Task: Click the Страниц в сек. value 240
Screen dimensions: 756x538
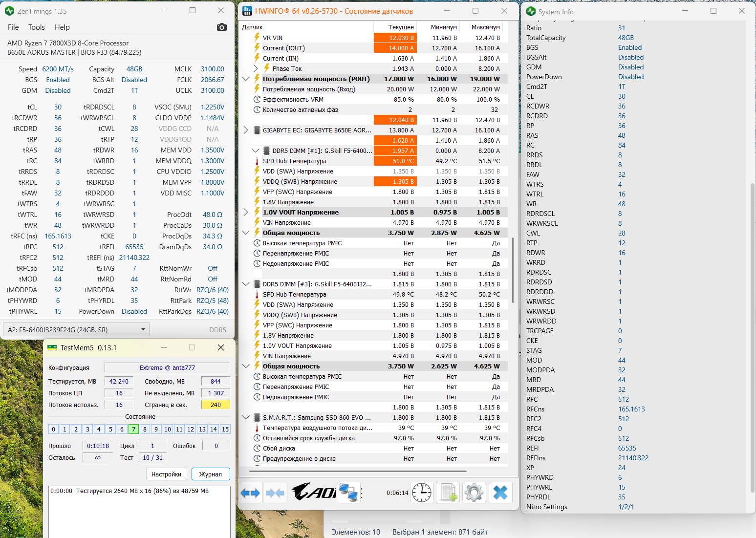Action: pyautogui.click(x=216, y=405)
